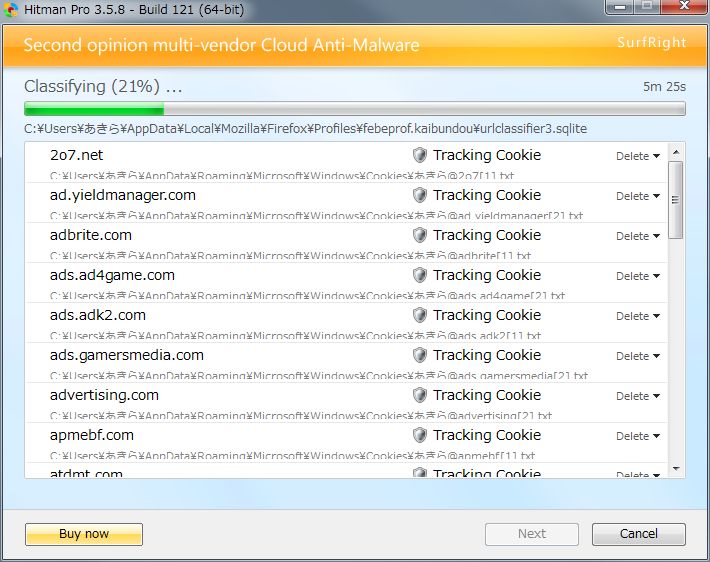Open Delete dropdown for 2o7.net
Screen dimensions: 710x562
pos(638,156)
